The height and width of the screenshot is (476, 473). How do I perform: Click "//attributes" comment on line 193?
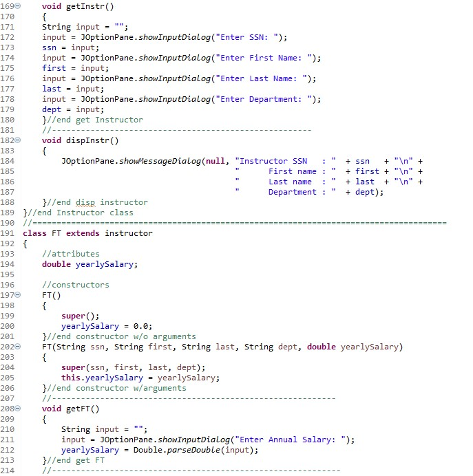71,254
